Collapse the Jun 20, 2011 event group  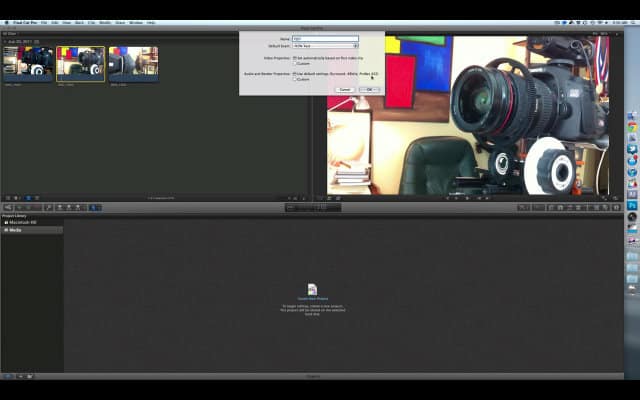[x=4, y=41]
